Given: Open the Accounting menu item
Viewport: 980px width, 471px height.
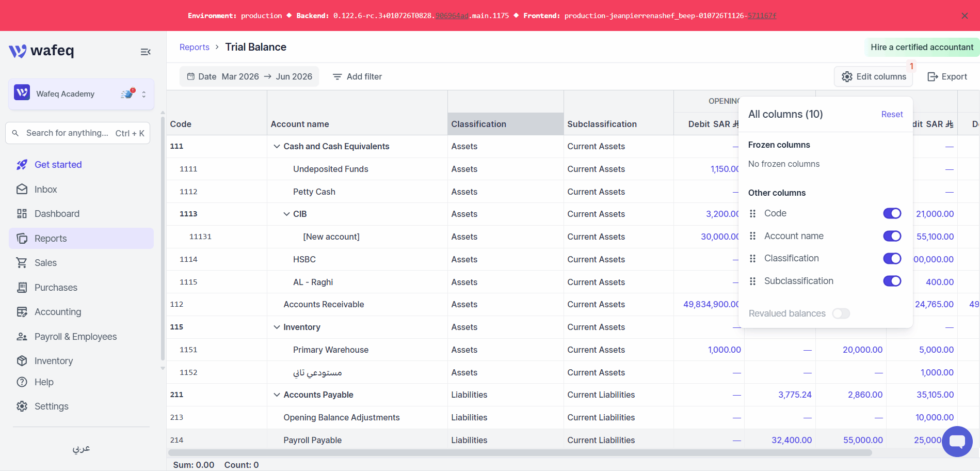Looking at the screenshot, I should (x=58, y=312).
